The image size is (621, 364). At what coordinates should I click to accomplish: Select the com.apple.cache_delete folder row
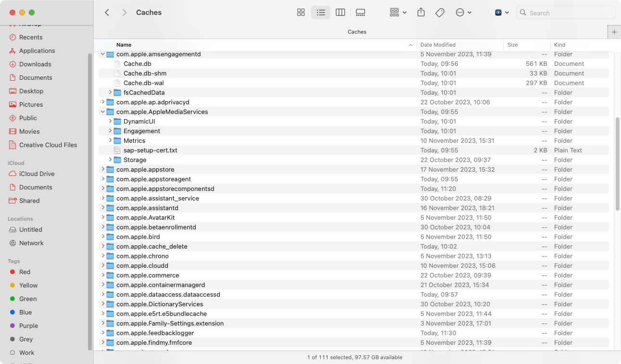354,246
